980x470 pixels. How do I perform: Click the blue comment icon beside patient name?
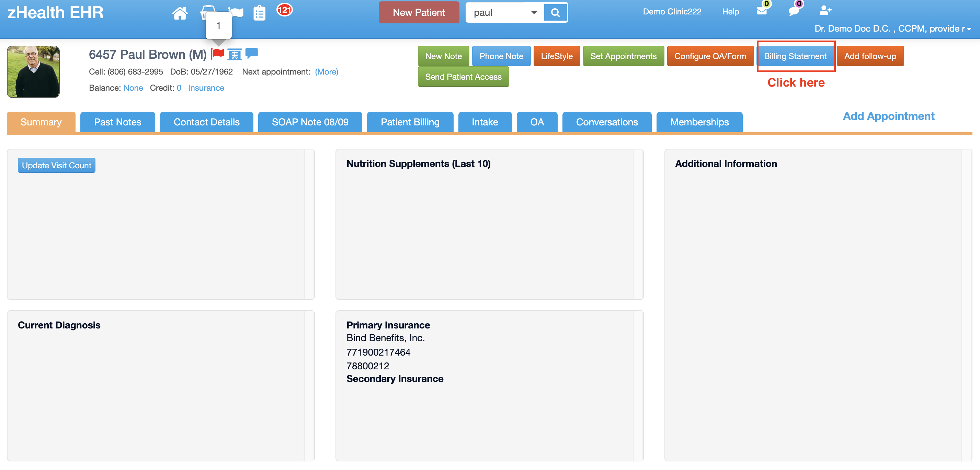coord(251,53)
